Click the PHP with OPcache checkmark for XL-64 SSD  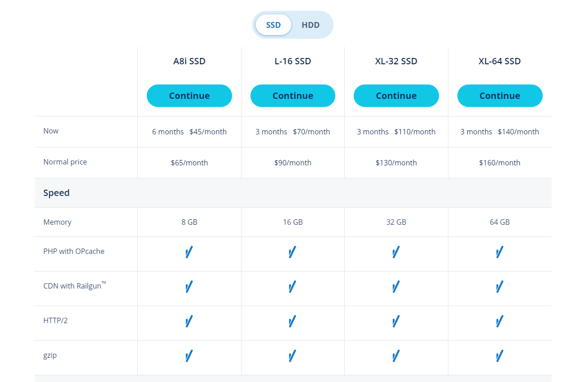point(500,252)
